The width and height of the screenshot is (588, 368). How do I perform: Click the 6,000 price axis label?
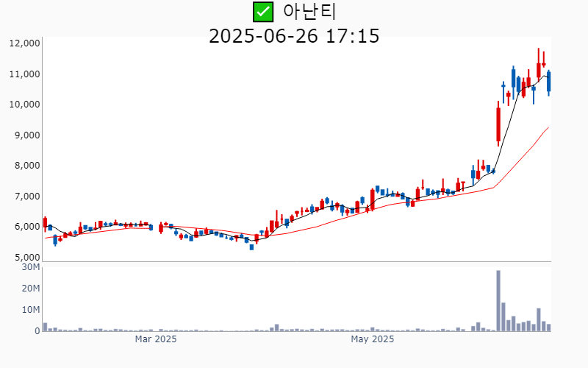(x=27, y=227)
